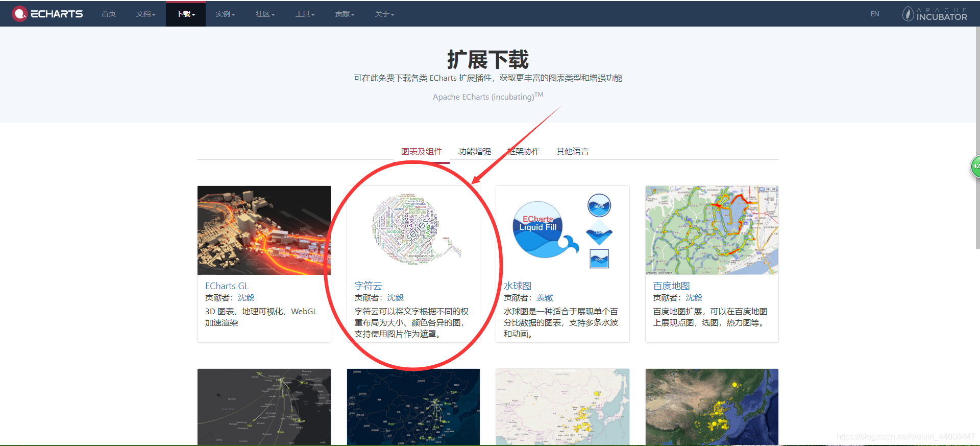Click the ECharts GL title link
The width and height of the screenshot is (980, 446).
pos(227,286)
